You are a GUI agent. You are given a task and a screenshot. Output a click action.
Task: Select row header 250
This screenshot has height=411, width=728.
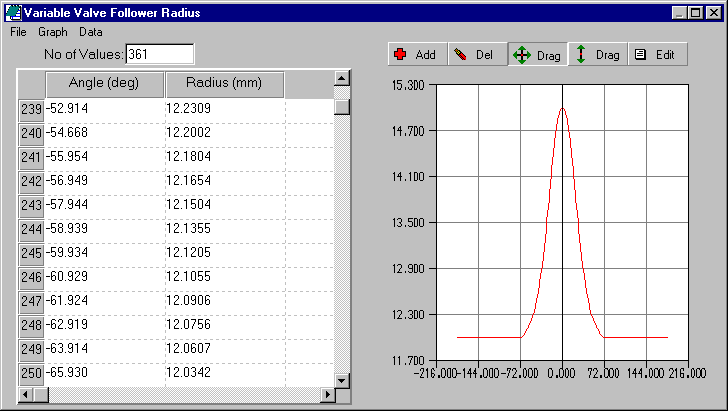[x=31, y=374]
